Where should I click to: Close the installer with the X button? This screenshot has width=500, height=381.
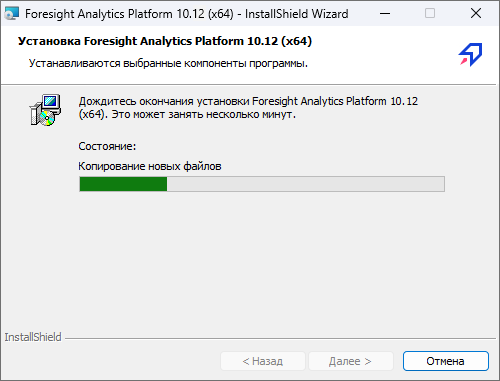click(476, 13)
